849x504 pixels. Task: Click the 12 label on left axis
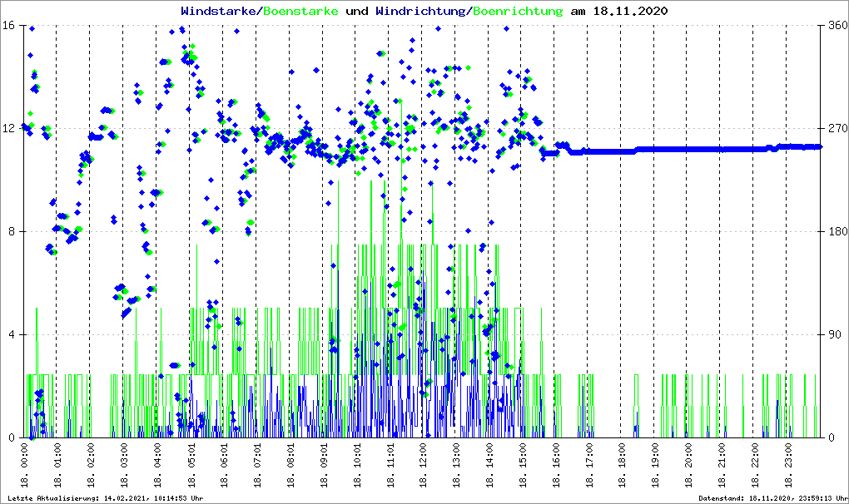14,128
